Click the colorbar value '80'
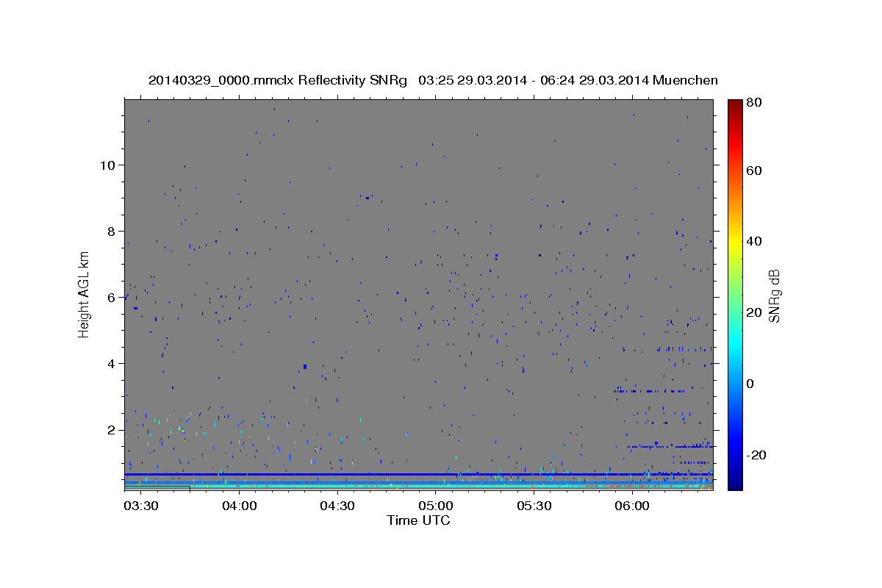The height and width of the screenshot is (588, 882). 753,103
